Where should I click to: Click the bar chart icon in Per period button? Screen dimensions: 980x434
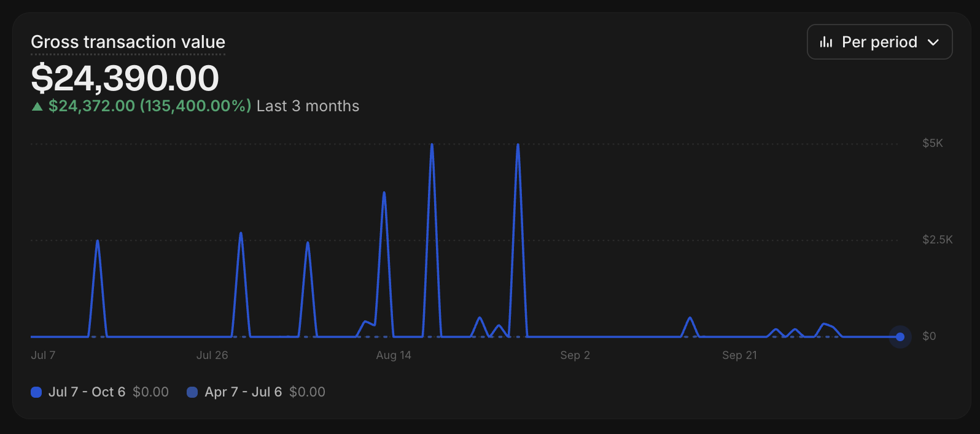click(826, 42)
